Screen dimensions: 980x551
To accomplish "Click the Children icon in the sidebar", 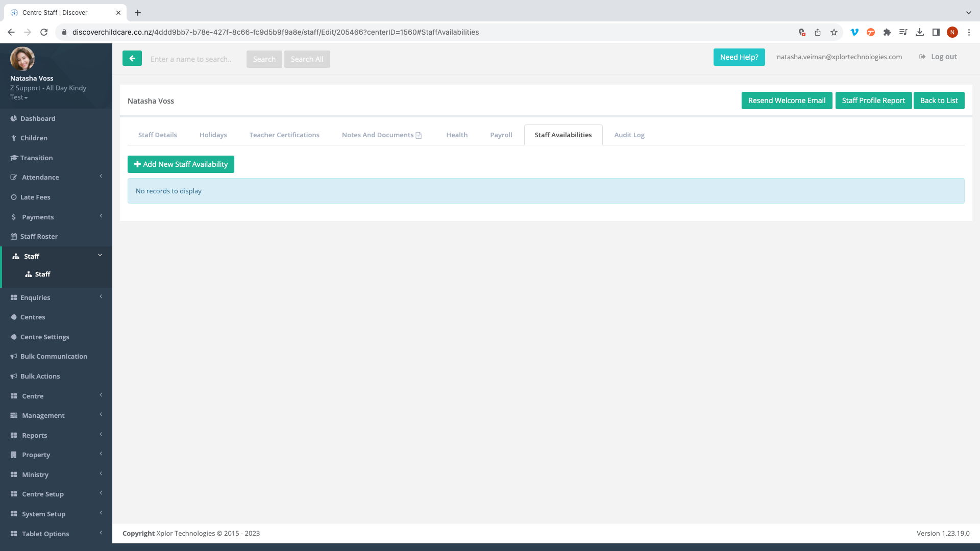I will pos(14,138).
